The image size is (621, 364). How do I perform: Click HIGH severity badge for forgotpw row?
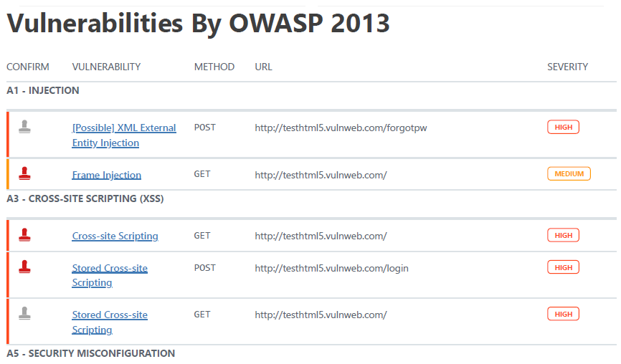[x=563, y=127]
